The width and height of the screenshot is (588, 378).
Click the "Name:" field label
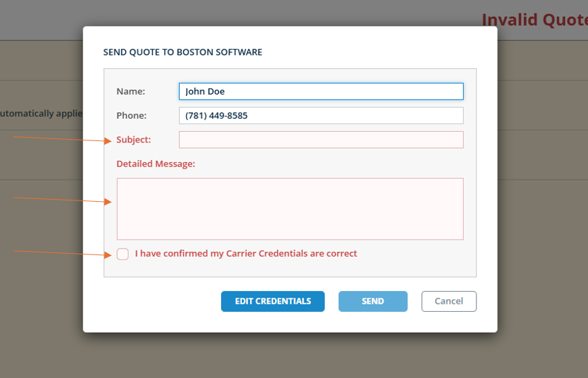(131, 91)
